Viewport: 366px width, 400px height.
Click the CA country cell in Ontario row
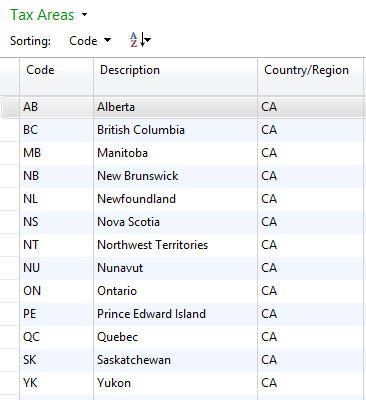310,291
